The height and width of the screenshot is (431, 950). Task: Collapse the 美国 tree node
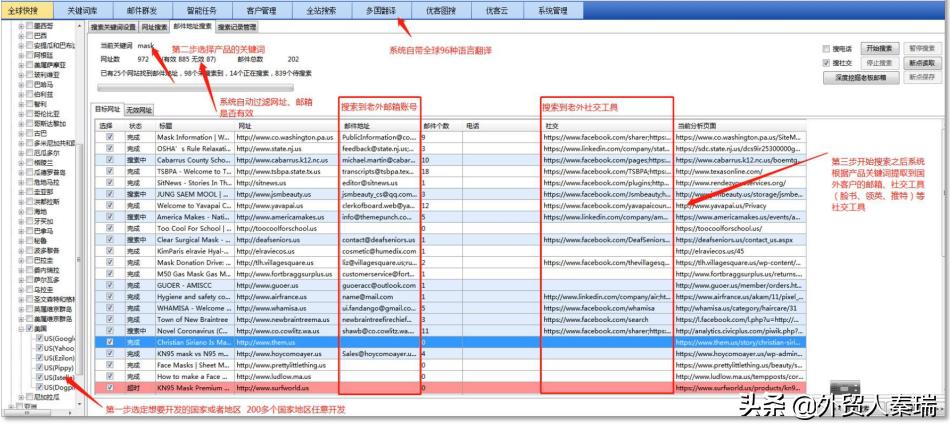[21, 329]
